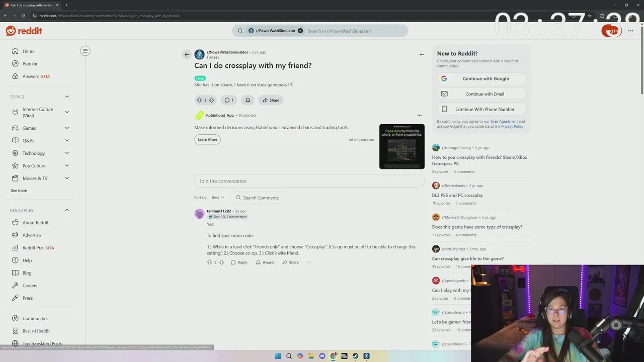
Task: Click the Join the conversation box
Action: point(309,181)
